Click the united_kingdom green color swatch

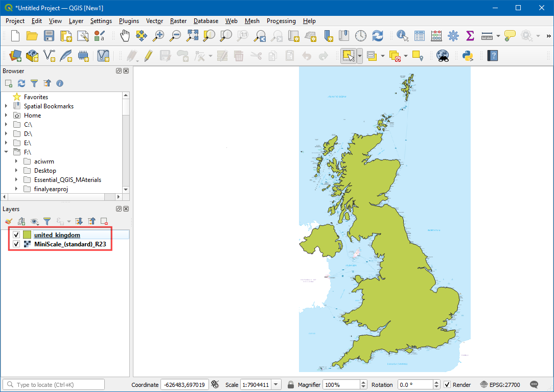pyautogui.click(x=27, y=235)
